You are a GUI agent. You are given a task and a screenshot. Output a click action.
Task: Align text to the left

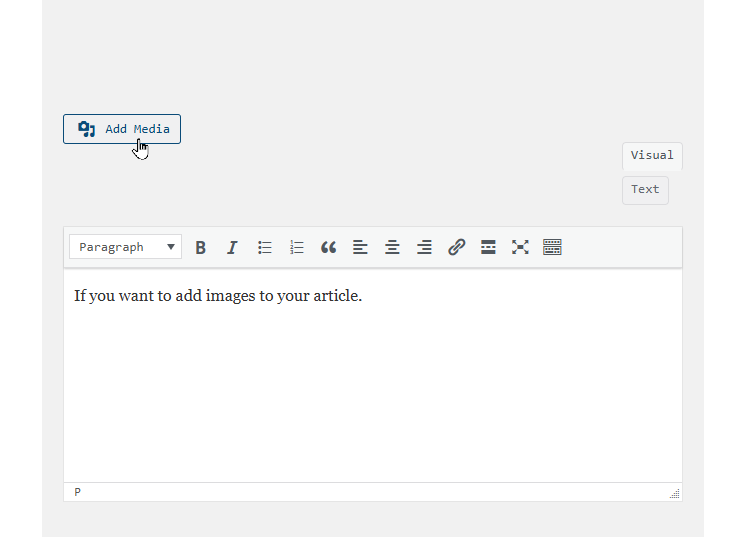[360, 247]
